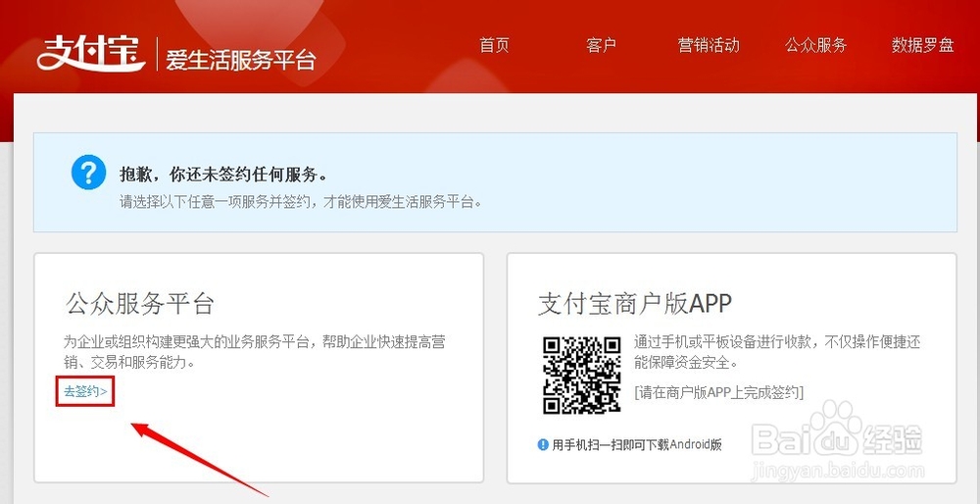
Task: Click the text 用手机扫一扫即可下载Android版
Action: [637, 444]
